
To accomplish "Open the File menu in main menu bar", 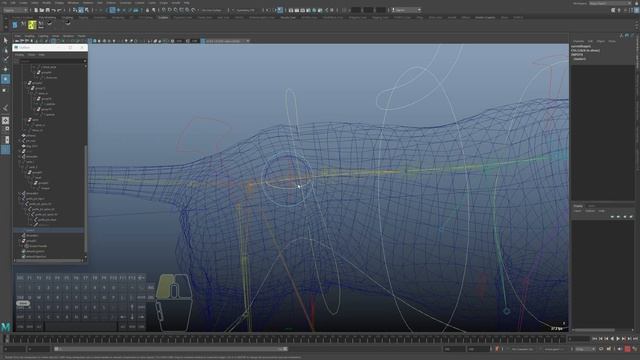I will pos(4,3).
